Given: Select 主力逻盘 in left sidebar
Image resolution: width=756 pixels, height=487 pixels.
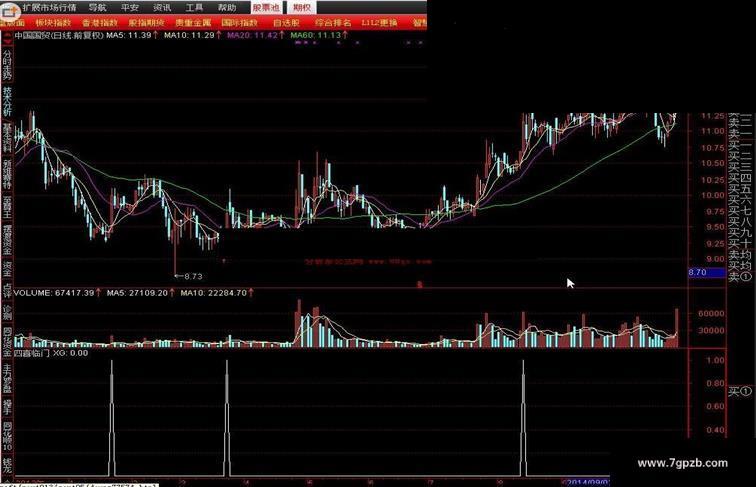Looking at the screenshot, I should coord(7,379).
